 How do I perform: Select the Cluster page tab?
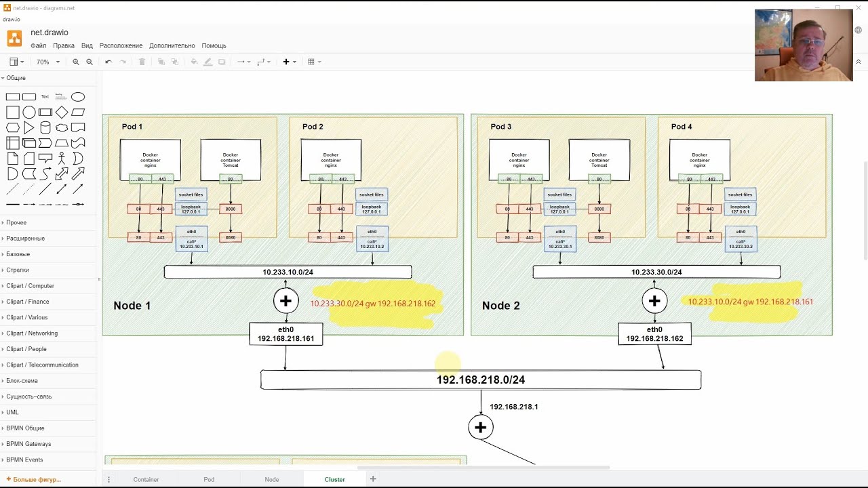335,479
